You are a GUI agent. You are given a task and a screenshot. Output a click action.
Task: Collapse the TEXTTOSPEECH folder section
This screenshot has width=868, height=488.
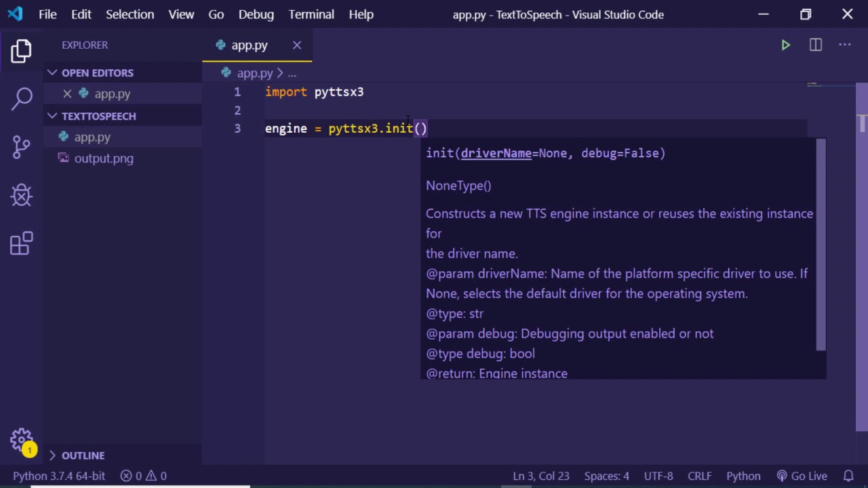(x=98, y=116)
